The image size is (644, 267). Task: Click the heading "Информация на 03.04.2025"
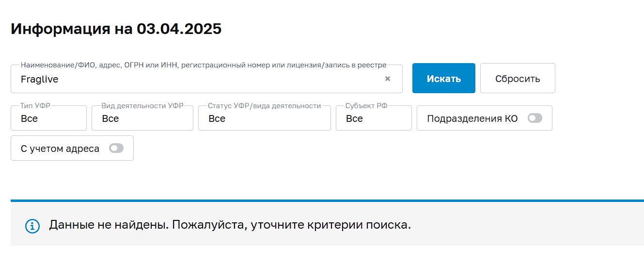coord(116,29)
